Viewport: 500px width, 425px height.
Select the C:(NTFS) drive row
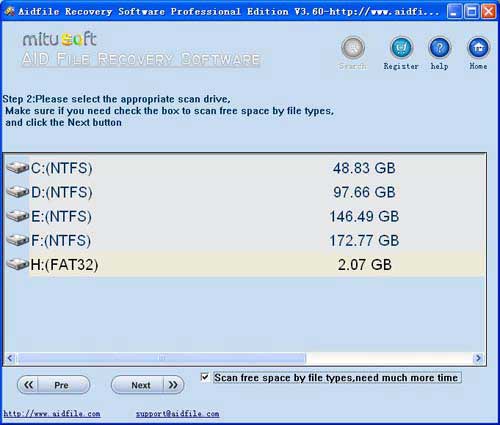[245, 168]
